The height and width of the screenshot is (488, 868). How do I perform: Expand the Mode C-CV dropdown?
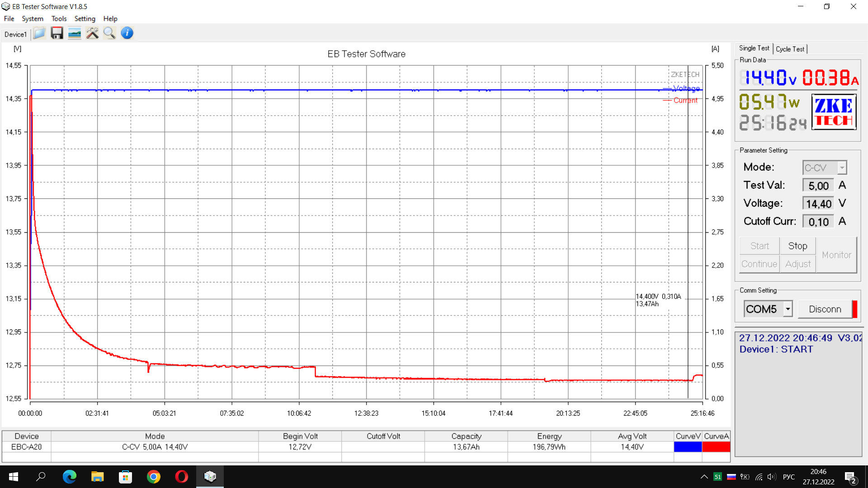click(842, 168)
